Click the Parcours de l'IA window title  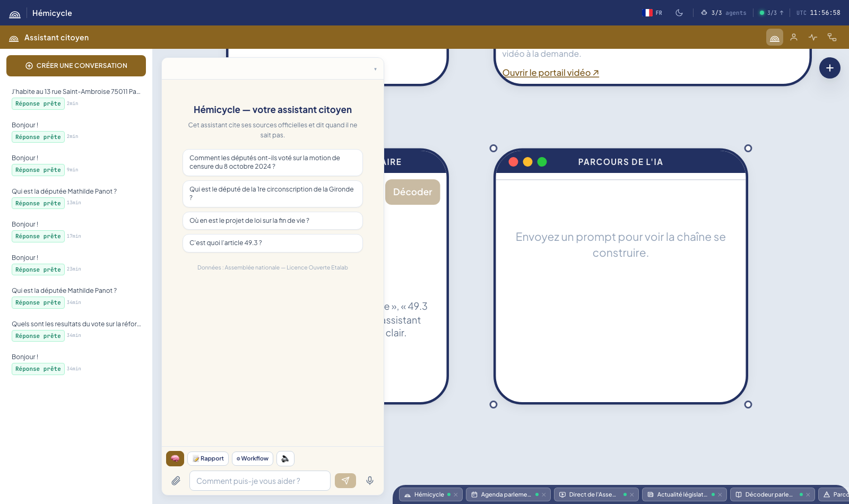620,162
